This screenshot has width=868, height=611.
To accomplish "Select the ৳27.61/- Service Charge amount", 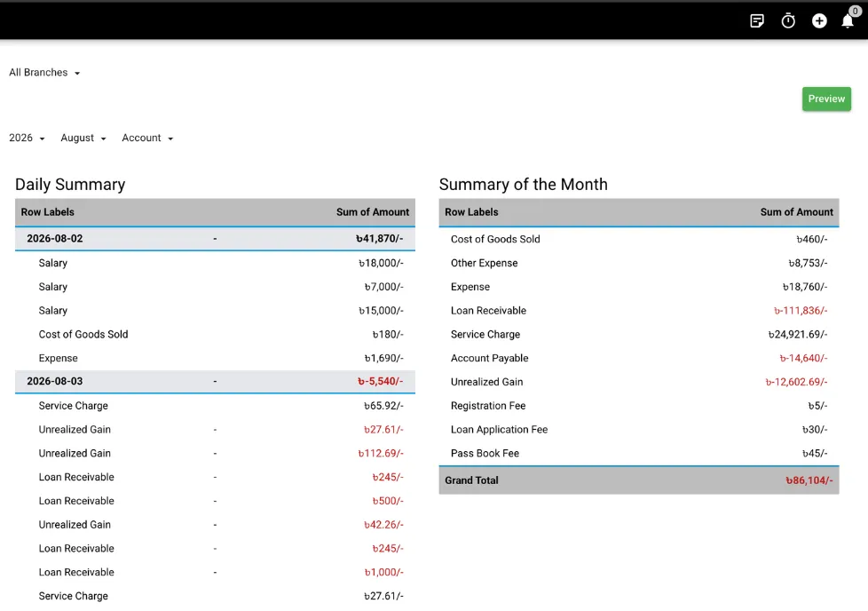I will click(383, 596).
